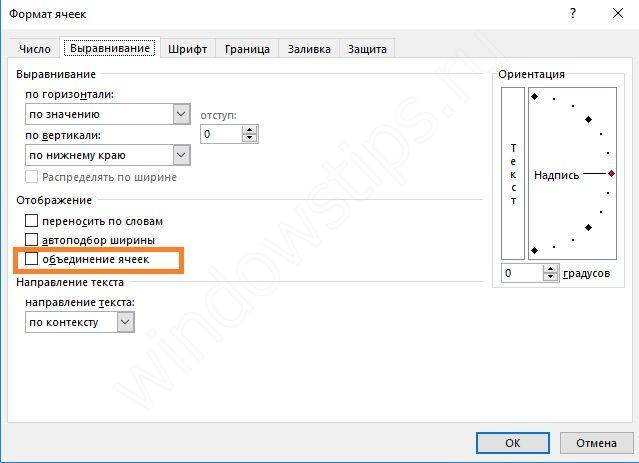Switch to the Шрифт tab
The width and height of the screenshot is (639, 463).
point(187,48)
